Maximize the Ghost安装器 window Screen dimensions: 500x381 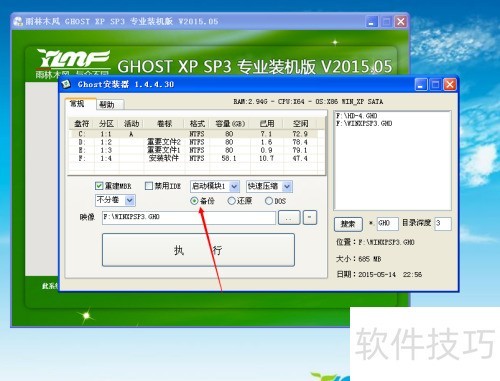point(435,85)
